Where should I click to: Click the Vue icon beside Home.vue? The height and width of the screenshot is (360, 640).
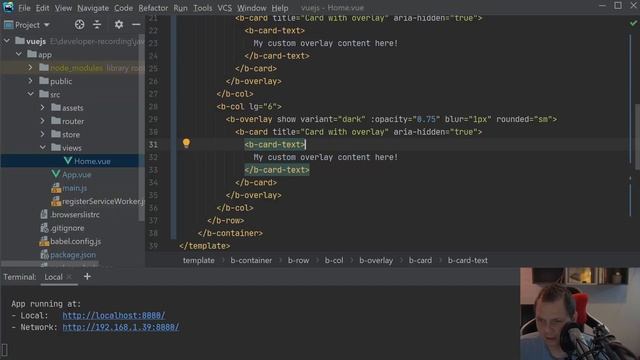[68, 161]
